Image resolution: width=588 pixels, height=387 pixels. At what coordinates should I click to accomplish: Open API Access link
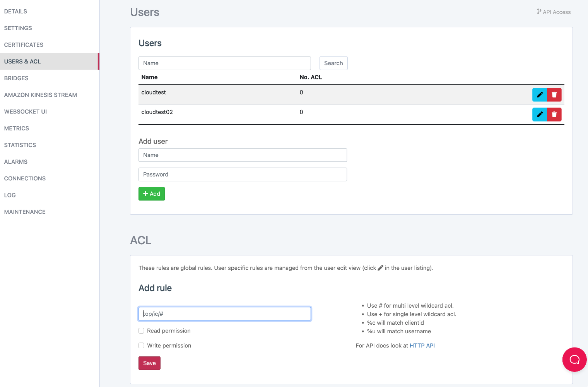554,12
